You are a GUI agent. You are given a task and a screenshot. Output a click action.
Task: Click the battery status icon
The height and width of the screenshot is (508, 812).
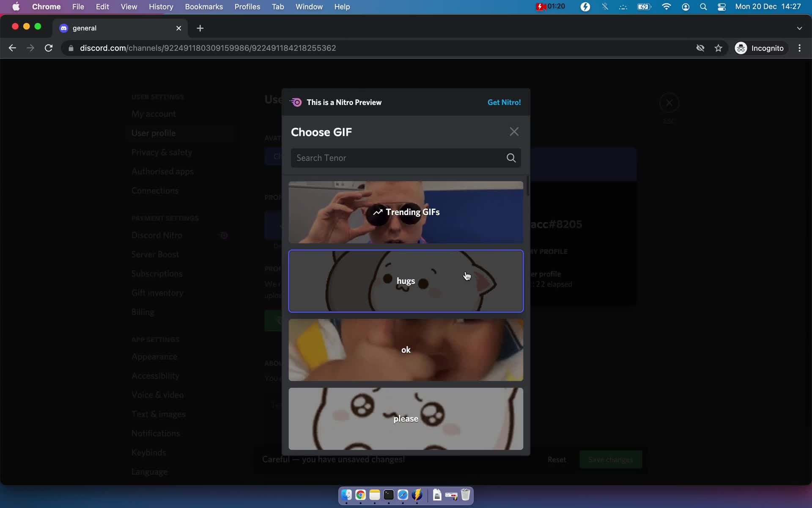pyautogui.click(x=644, y=7)
